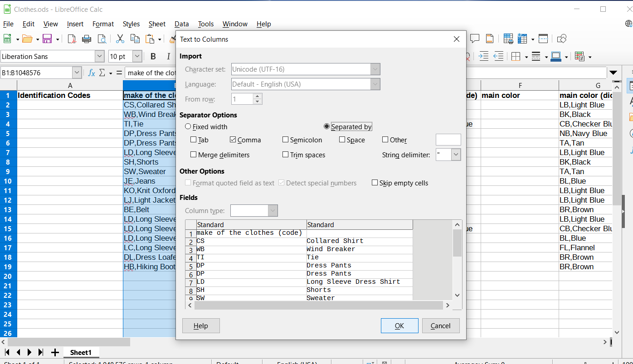Open the Format menu
Screen dimensions: 633x364
pos(103,24)
